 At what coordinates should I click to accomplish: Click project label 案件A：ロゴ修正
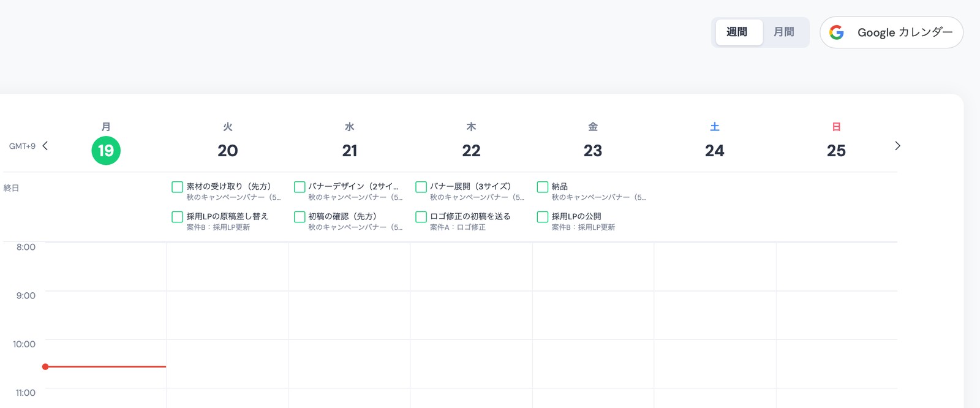(x=458, y=227)
